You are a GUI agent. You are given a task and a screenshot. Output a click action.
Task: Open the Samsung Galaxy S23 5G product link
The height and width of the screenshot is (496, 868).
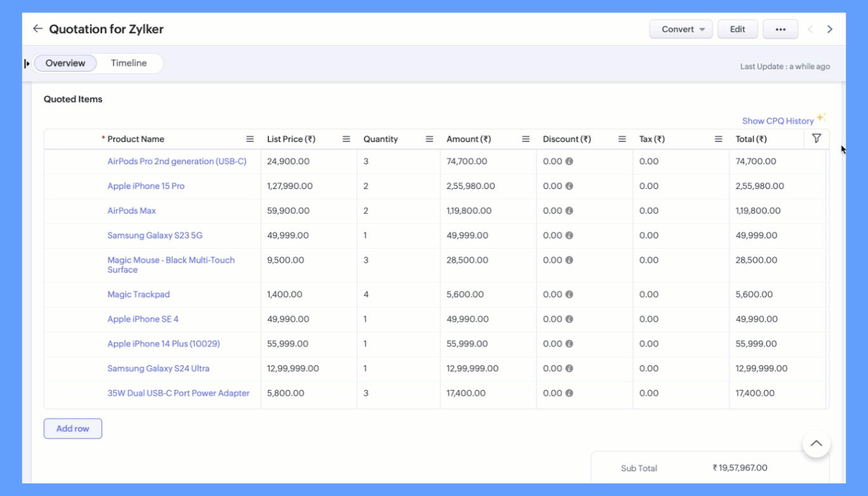pyautogui.click(x=155, y=235)
